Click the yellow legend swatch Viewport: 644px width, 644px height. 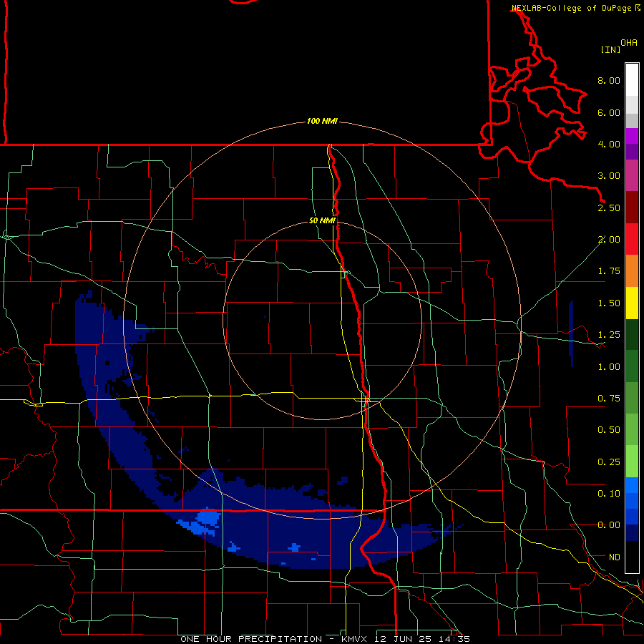pos(632,303)
